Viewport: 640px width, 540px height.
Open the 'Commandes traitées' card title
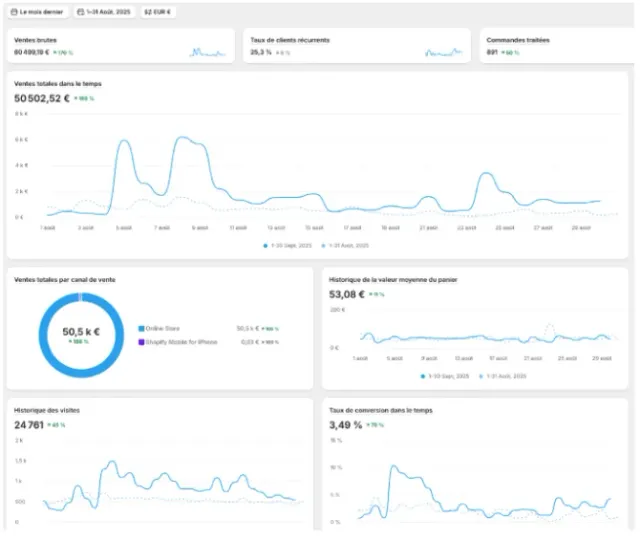point(518,40)
